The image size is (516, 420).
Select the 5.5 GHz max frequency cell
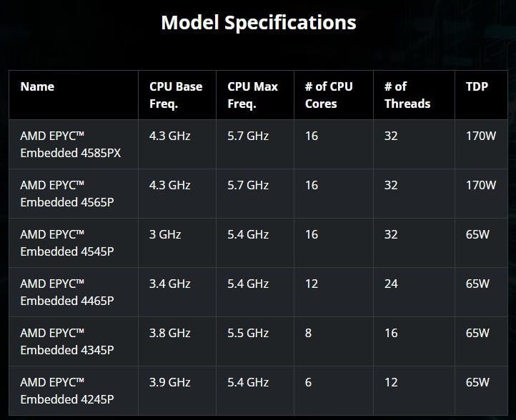[248, 333]
